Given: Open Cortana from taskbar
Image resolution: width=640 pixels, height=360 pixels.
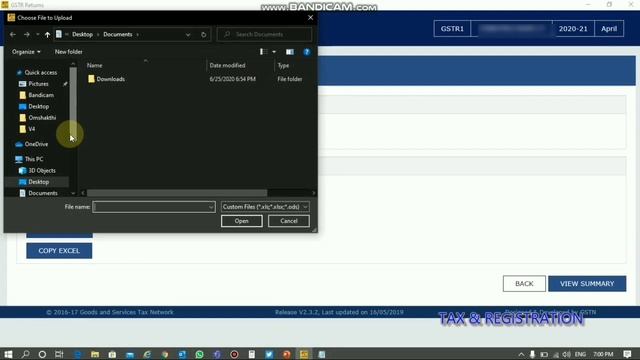Looking at the screenshot, I should pos(42,354).
